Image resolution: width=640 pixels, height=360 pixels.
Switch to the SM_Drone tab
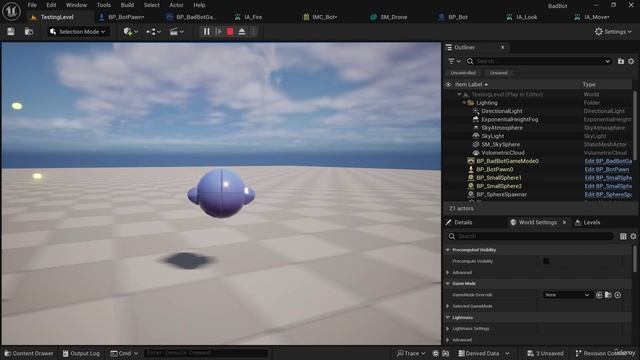click(393, 17)
